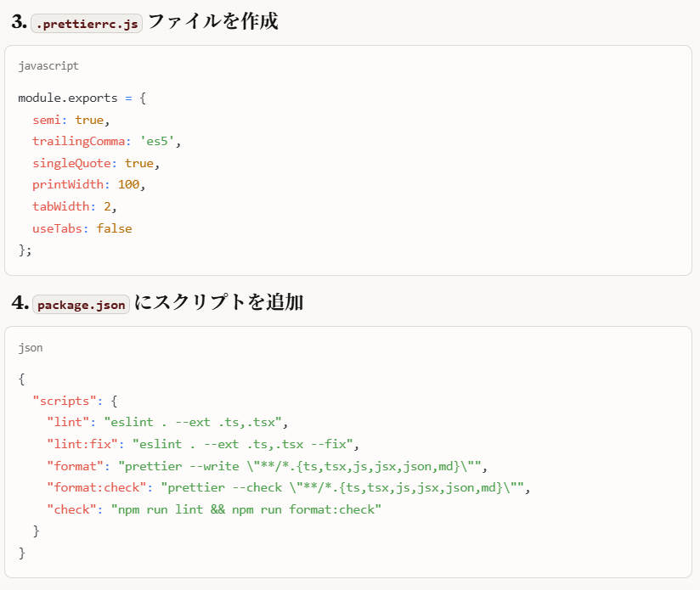Click the printWidth value 100
Screen dimensions: 700x590
(x=128, y=184)
